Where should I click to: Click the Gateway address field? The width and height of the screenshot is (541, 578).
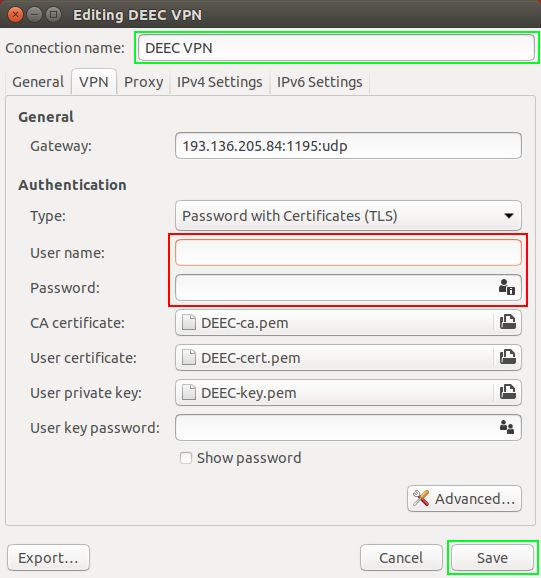click(348, 146)
